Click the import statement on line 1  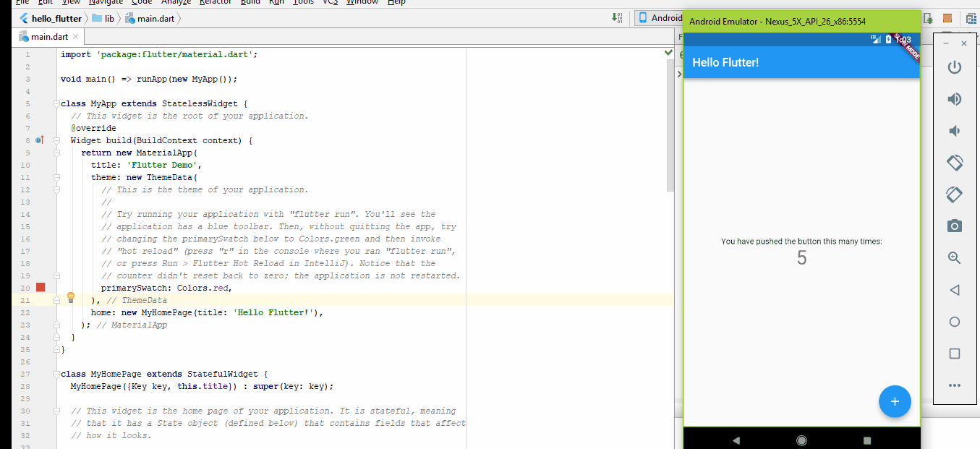pos(159,54)
